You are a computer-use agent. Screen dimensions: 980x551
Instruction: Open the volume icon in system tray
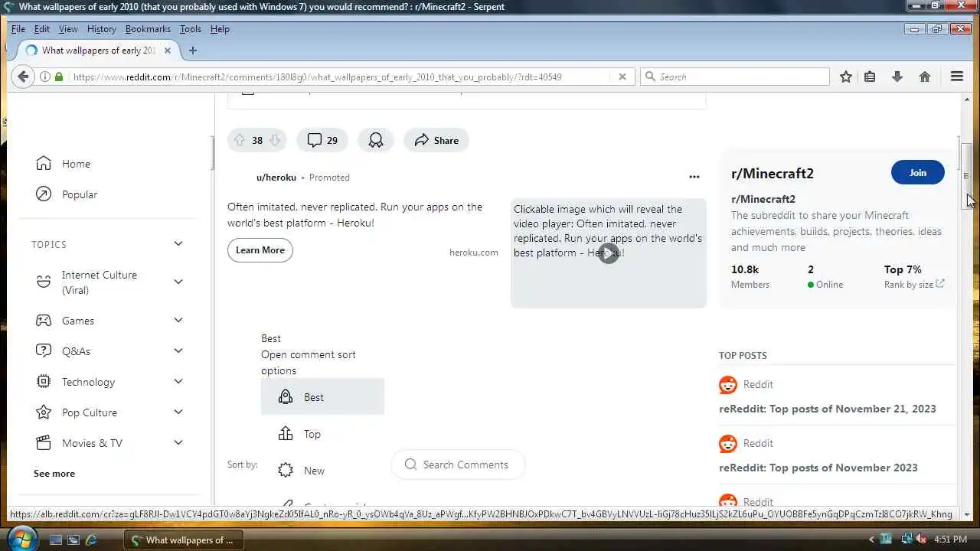tap(921, 540)
